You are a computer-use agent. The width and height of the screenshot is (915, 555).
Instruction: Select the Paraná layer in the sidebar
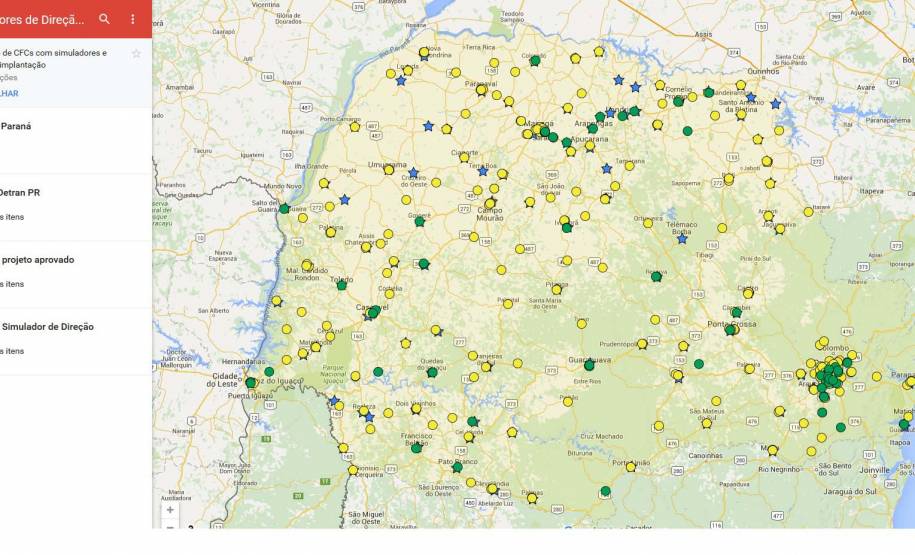[x=16, y=127]
